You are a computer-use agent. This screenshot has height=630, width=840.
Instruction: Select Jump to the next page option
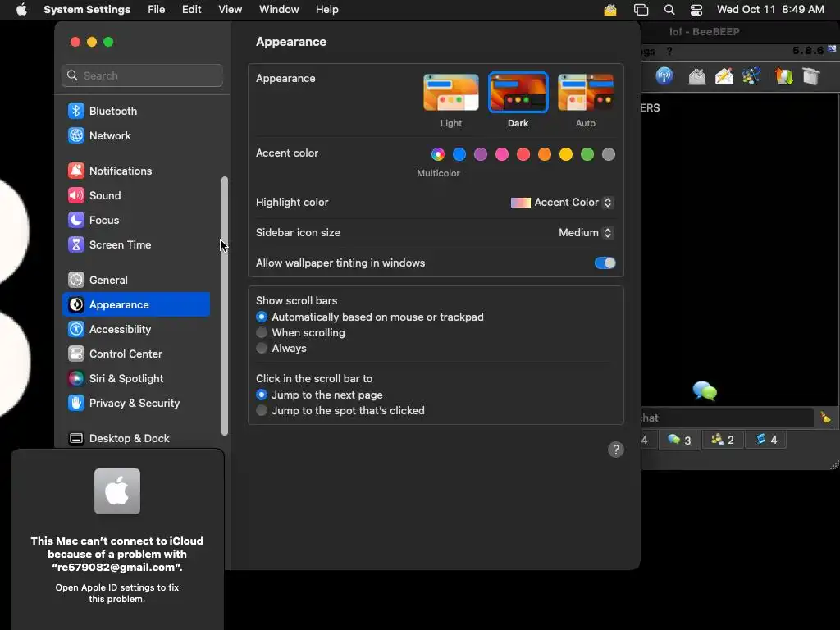pos(262,395)
